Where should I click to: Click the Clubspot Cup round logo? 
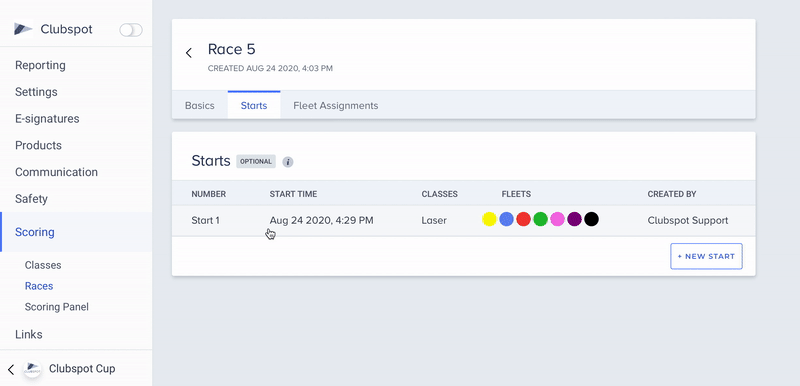coord(33,369)
